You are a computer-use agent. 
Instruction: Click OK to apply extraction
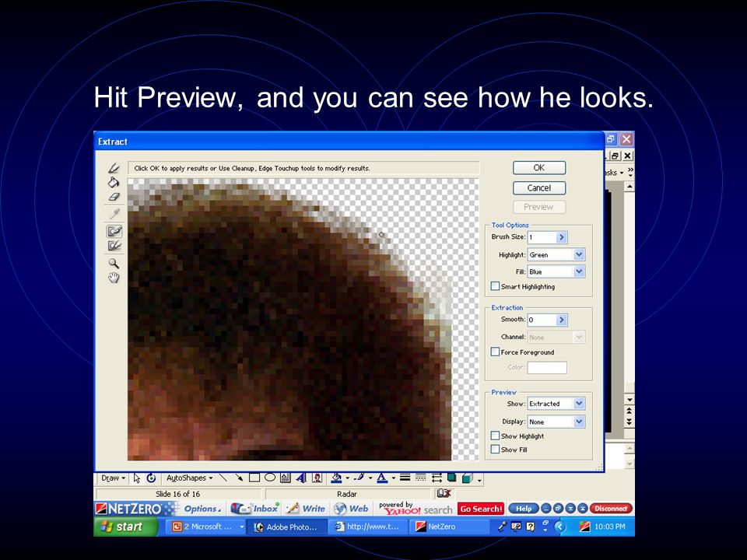539,168
